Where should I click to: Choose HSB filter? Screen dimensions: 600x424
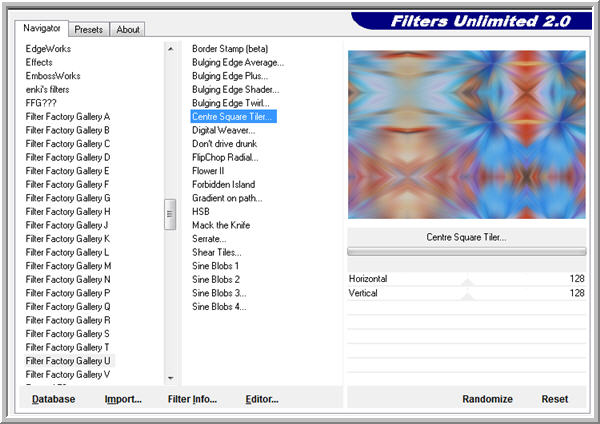click(201, 212)
